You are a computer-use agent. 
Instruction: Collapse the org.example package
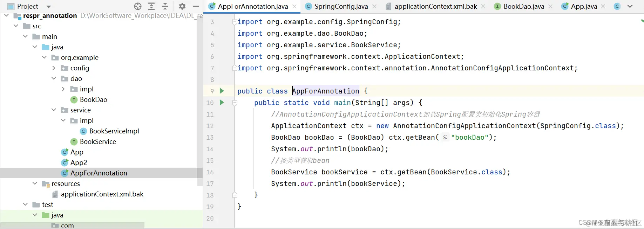pos(44,57)
